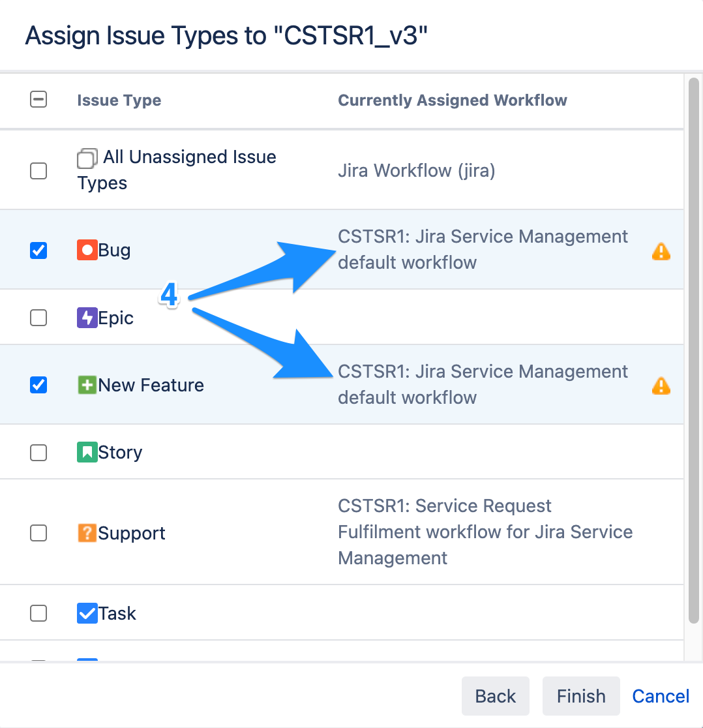This screenshot has height=728, width=703.
Task: Check the Story issue type checkbox
Action: 38,452
